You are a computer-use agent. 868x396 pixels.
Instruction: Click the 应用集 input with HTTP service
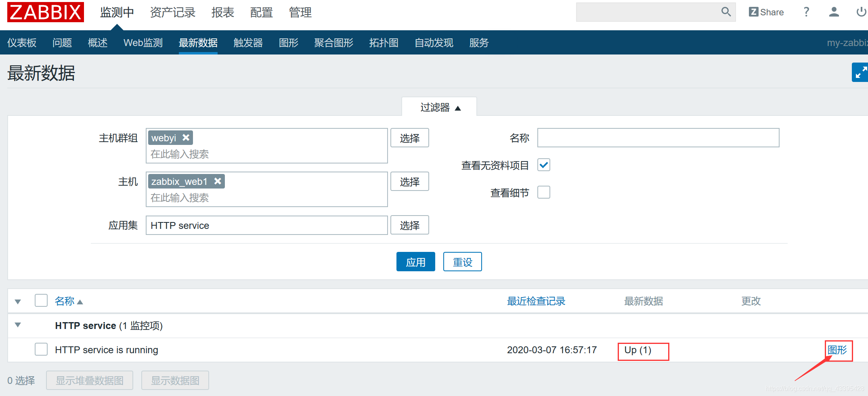267,225
